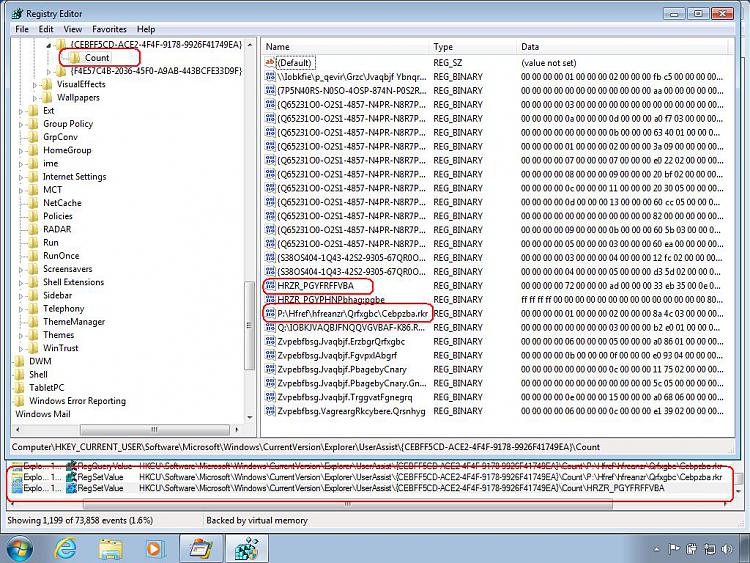This screenshot has height=563, width=750.
Task: Select the RegSetValue event for Cebpzba.rkr
Action: click(x=367, y=477)
